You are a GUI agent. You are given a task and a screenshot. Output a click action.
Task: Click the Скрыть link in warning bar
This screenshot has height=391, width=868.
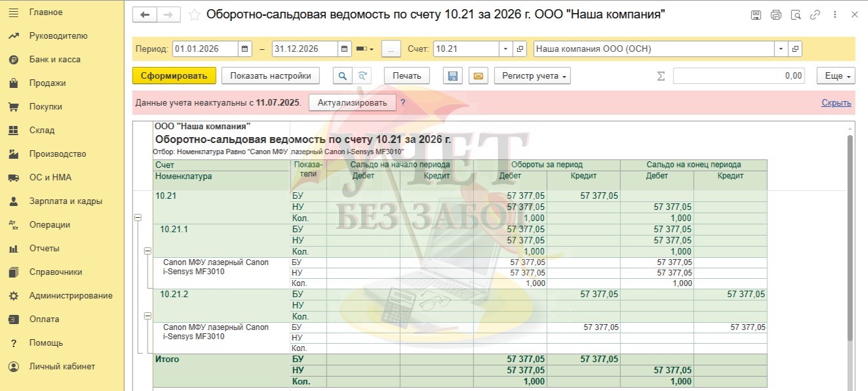coord(836,103)
